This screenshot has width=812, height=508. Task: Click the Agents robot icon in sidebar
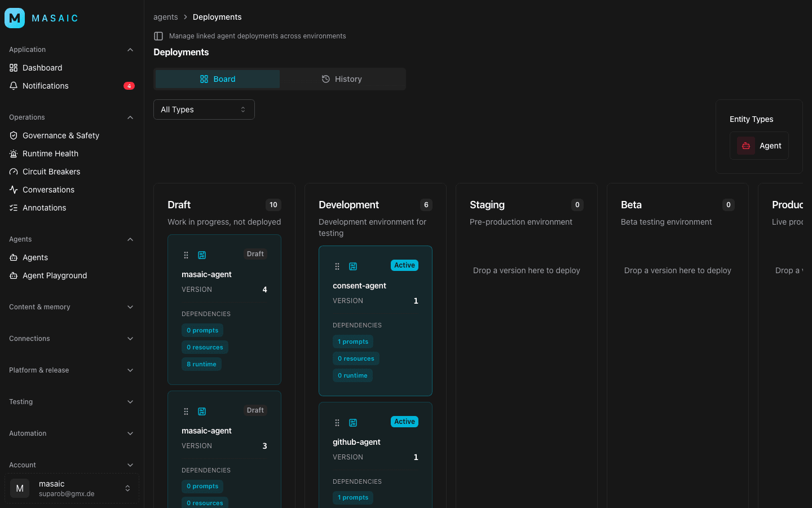[x=14, y=257]
